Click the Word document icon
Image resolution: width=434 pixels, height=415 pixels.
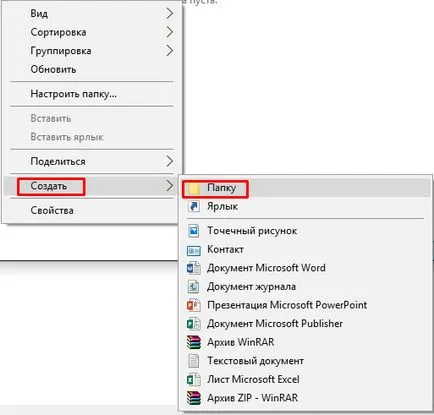click(193, 268)
